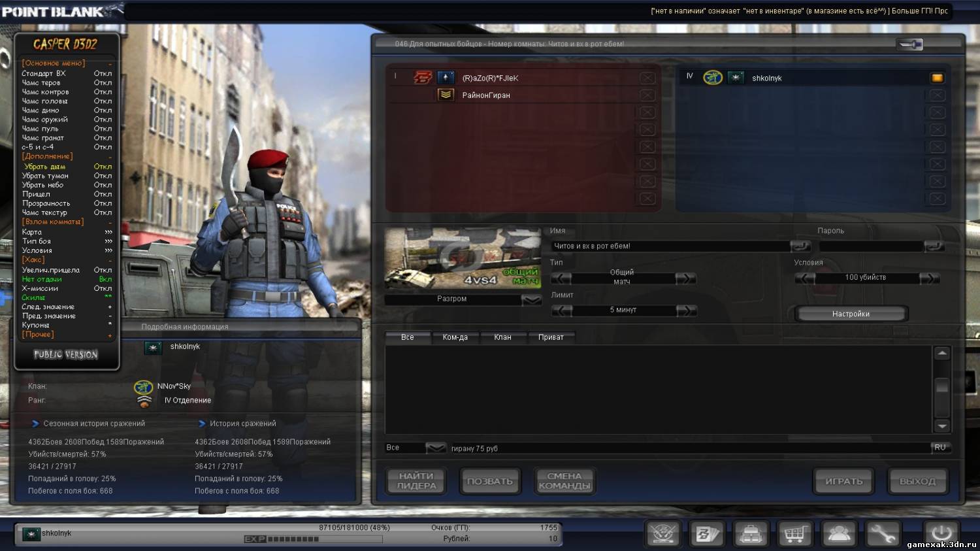Click the key icon in room title bar
This screenshot has width=980, height=551.
909,44
